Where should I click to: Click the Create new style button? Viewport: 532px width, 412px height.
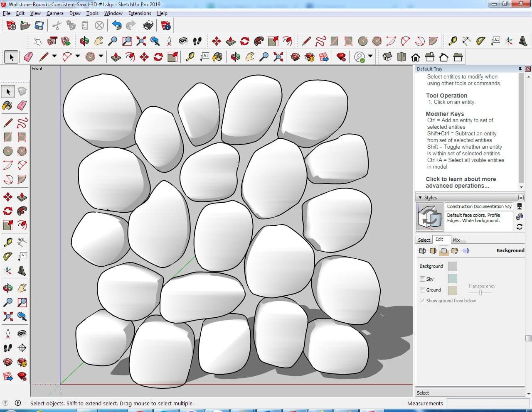(x=519, y=217)
